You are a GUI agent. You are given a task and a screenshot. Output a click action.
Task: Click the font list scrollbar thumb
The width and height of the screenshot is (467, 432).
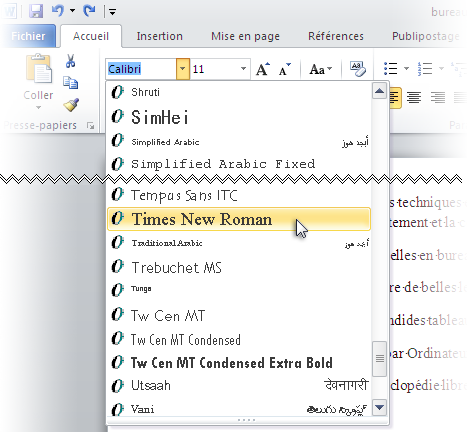pyautogui.click(x=379, y=358)
